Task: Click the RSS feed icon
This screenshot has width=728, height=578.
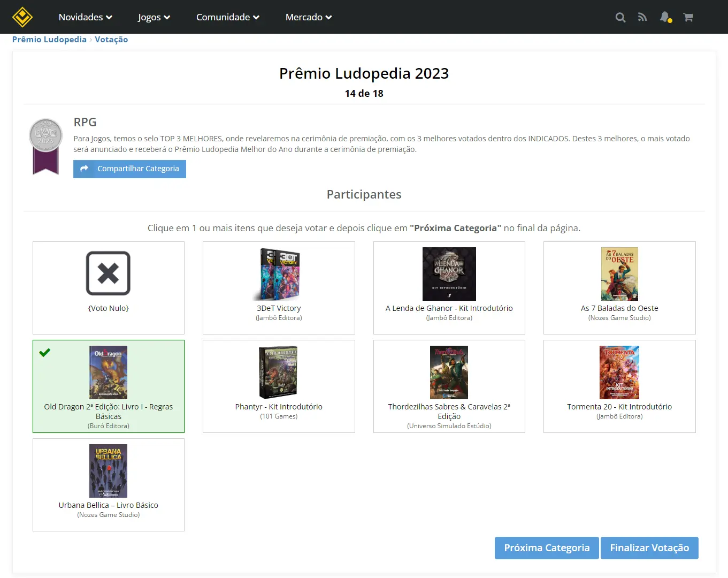Action: tap(642, 17)
